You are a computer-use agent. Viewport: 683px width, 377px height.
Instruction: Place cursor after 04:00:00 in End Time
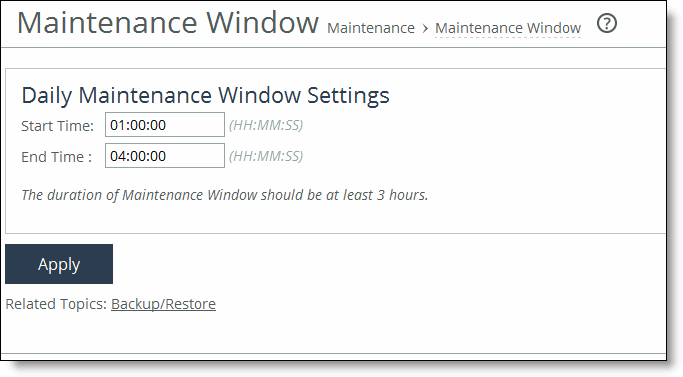point(167,156)
